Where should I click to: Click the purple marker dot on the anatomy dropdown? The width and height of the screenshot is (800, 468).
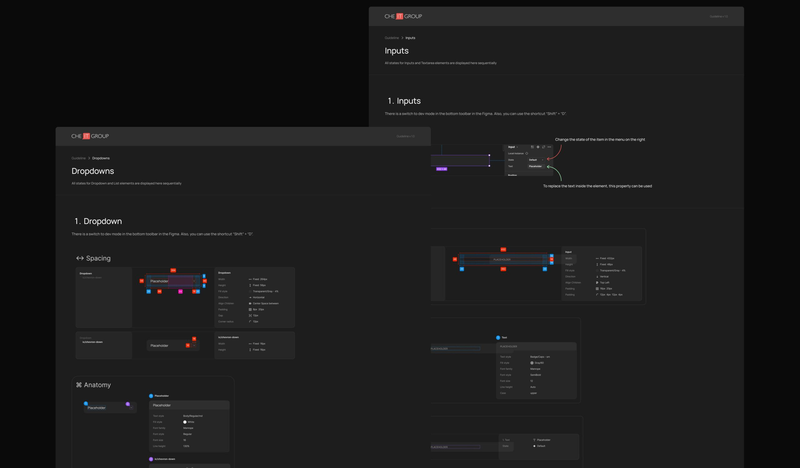coord(128,404)
